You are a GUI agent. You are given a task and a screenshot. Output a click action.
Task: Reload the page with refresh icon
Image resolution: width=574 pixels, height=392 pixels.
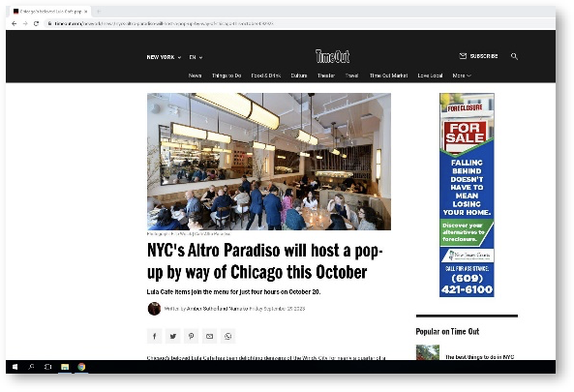(36, 23)
